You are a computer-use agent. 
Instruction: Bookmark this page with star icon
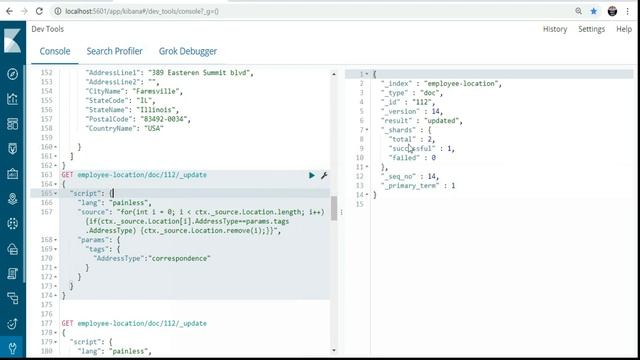[594, 11]
